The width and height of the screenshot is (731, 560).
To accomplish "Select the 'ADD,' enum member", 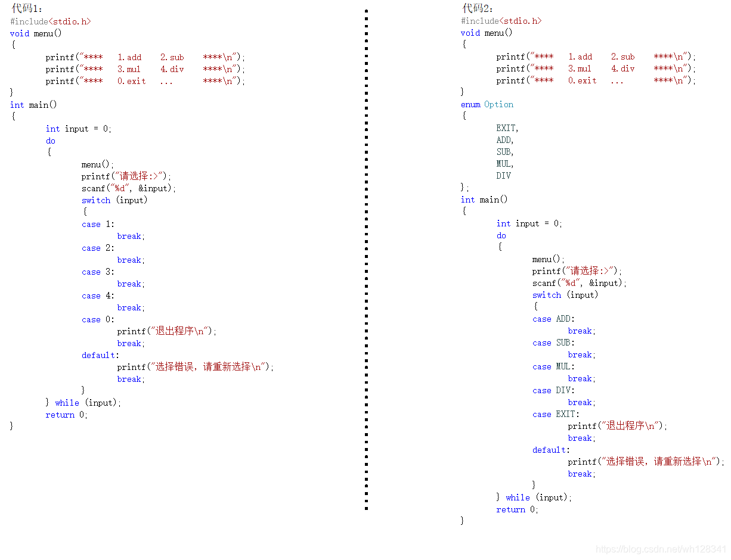I will click(505, 140).
